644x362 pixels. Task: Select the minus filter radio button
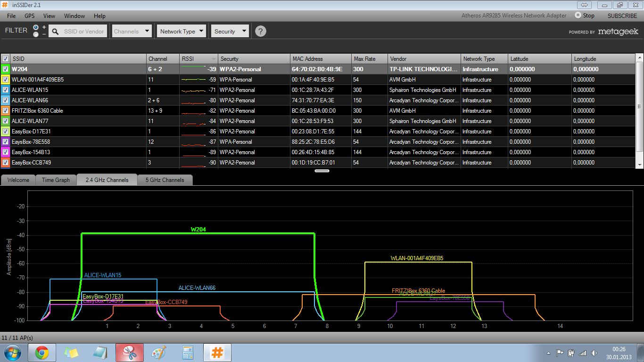coord(36,34)
